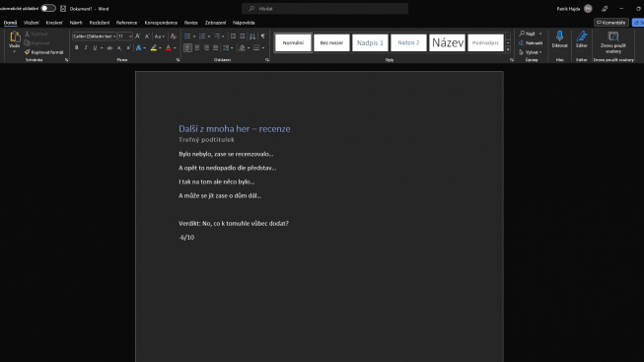644x362 pixels.
Task: Apply the Normální style
Action: point(293,42)
